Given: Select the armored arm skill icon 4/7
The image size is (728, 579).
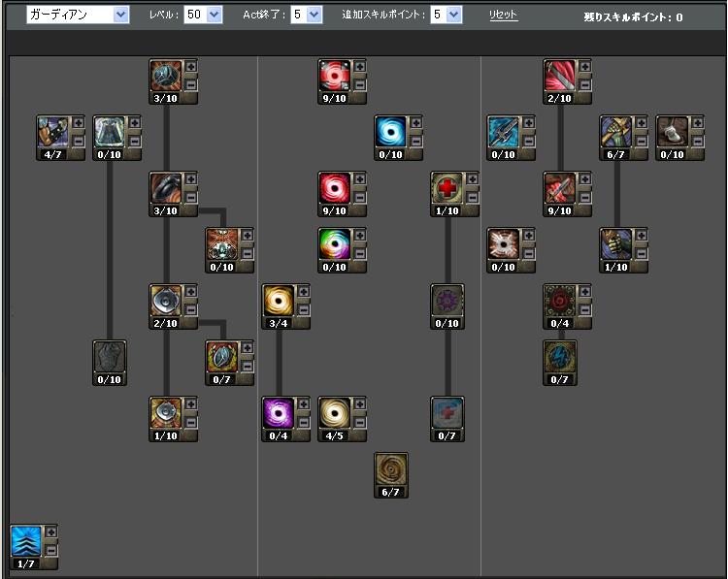Looking at the screenshot, I should [53, 132].
